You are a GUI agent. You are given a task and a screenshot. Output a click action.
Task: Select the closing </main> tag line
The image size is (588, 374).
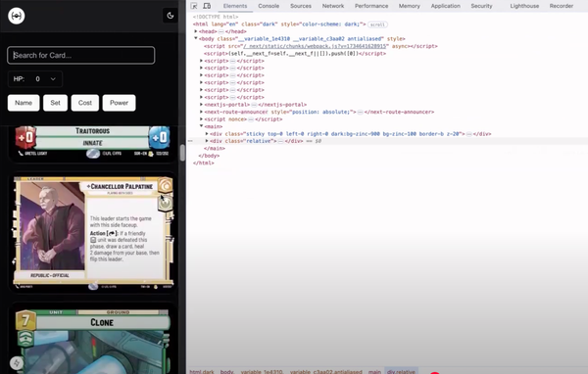[215, 149]
